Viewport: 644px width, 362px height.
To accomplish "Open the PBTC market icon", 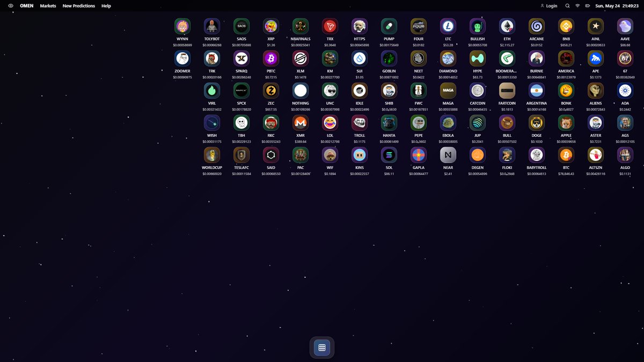I will point(271,58).
